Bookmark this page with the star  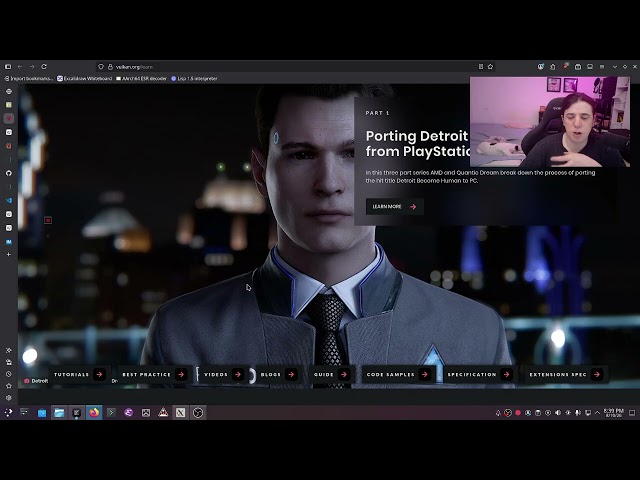[490, 67]
